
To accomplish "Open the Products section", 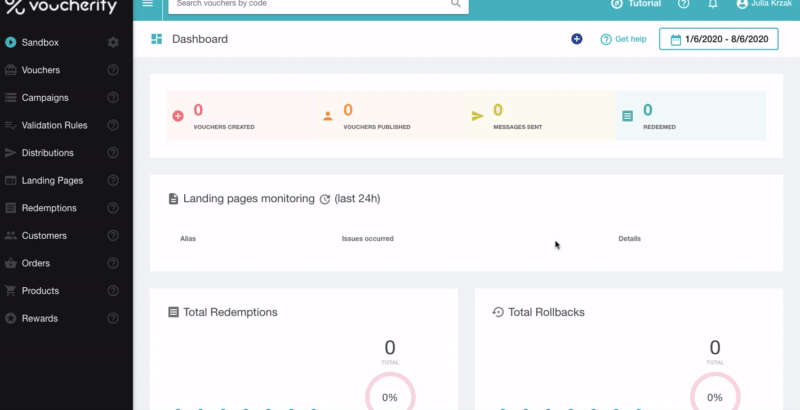I will click(x=40, y=291).
